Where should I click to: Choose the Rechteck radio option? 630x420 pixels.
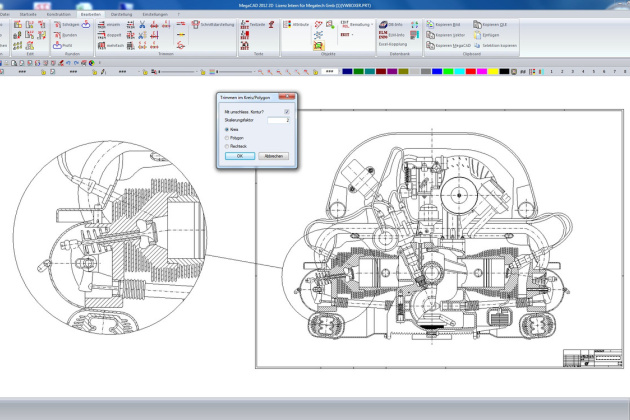pyautogui.click(x=227, y=146)
